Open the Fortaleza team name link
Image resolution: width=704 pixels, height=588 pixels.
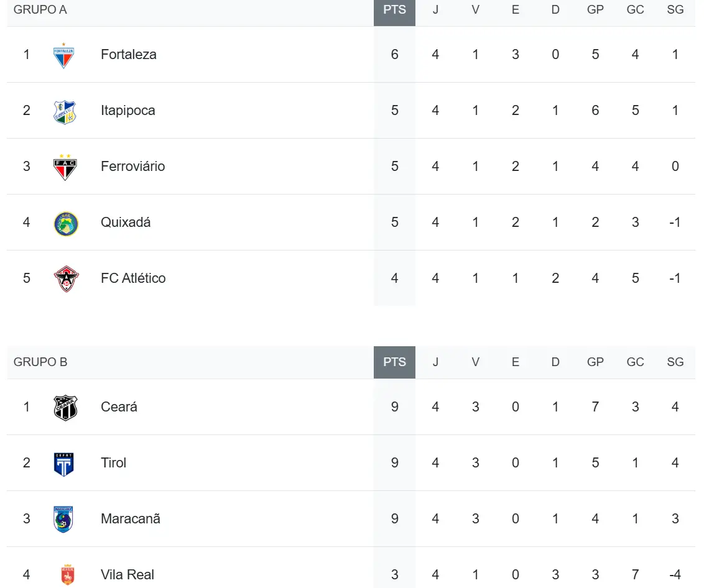tap(129, 55)
